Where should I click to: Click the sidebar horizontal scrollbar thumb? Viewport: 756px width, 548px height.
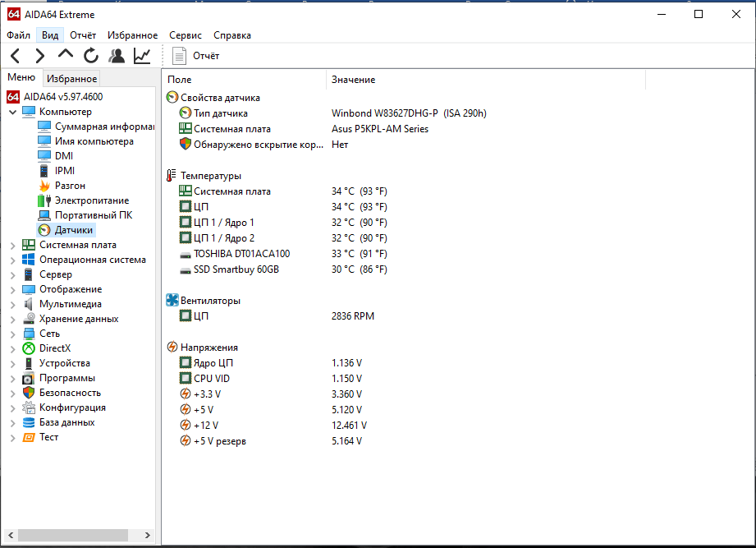click(x=73, y=535)
